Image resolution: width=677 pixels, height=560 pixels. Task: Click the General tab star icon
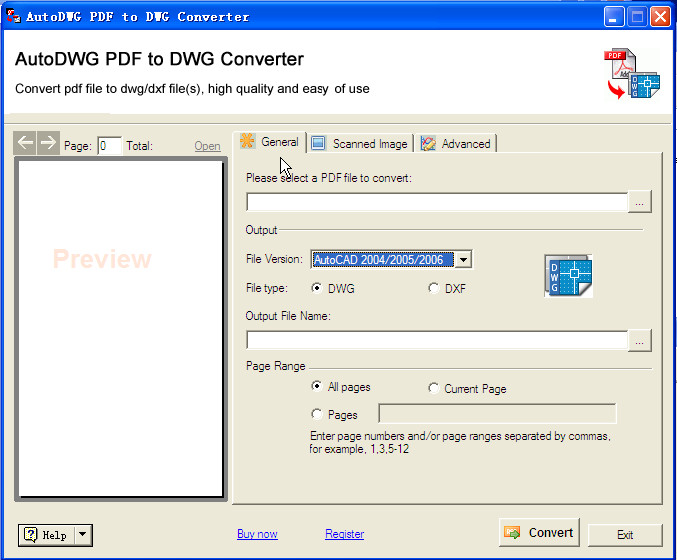[247, 141]
